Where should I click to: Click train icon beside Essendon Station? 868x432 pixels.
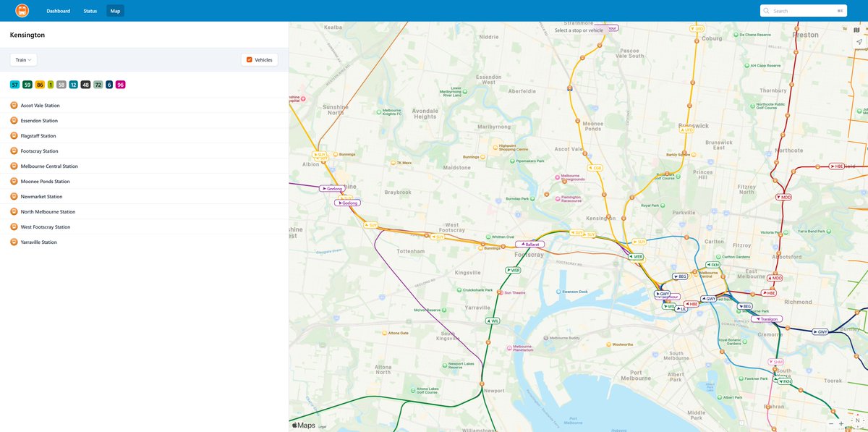point(14,121)
